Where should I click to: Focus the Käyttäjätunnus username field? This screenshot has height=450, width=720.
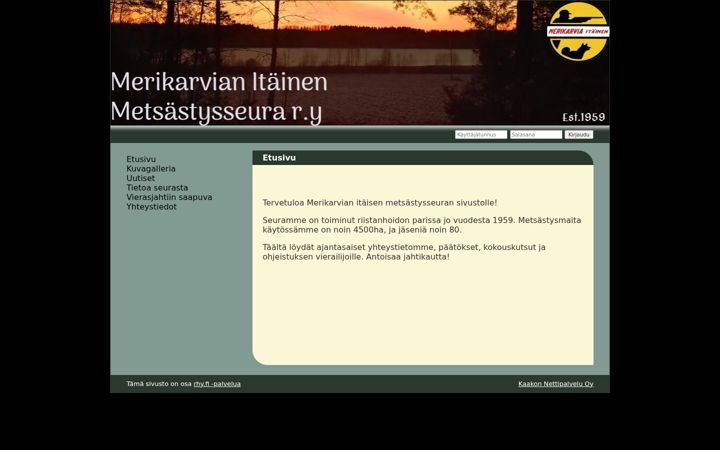click(x=481, y=135)
